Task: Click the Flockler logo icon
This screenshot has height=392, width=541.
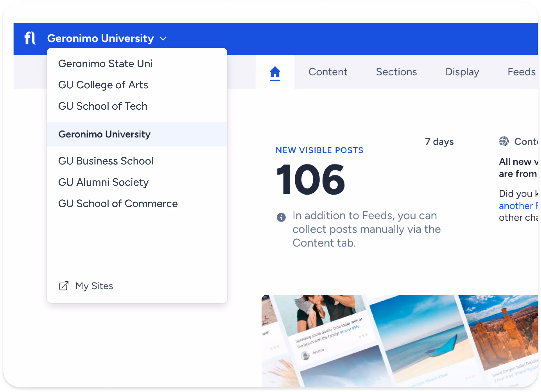Action: 30,38
